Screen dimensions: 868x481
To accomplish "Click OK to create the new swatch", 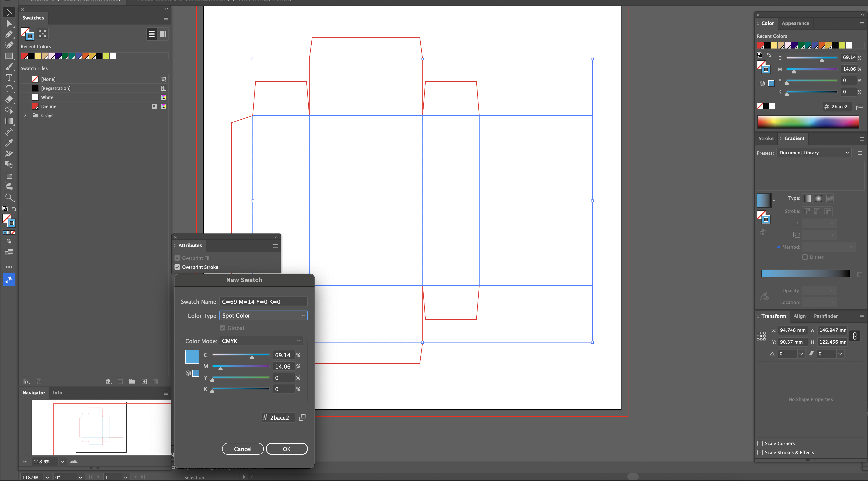I will (x=286, y=449).
